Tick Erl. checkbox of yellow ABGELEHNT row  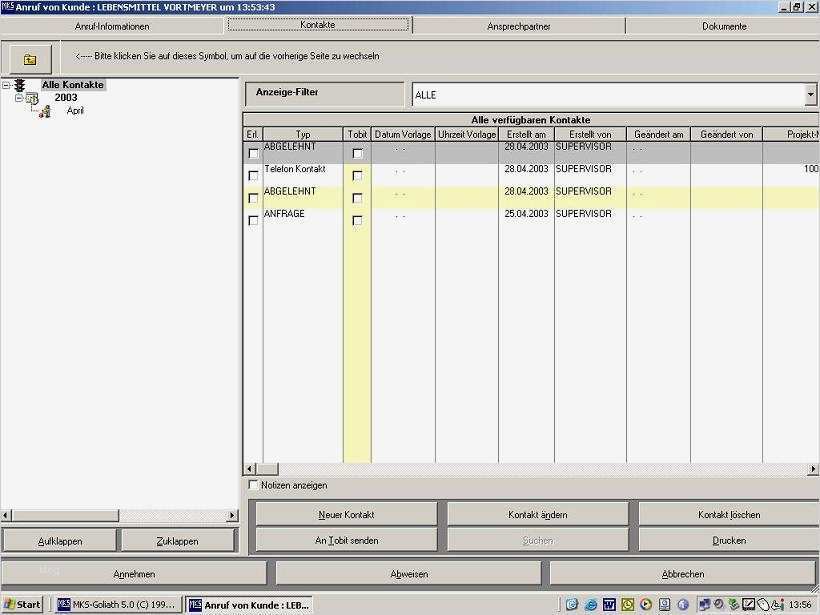253,198
